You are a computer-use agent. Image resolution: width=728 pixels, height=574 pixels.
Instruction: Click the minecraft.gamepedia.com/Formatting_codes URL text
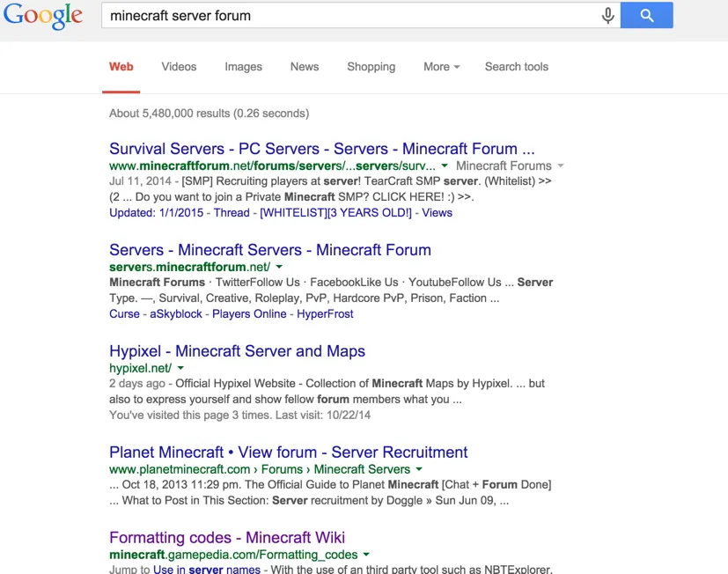[x=233, y=555]
